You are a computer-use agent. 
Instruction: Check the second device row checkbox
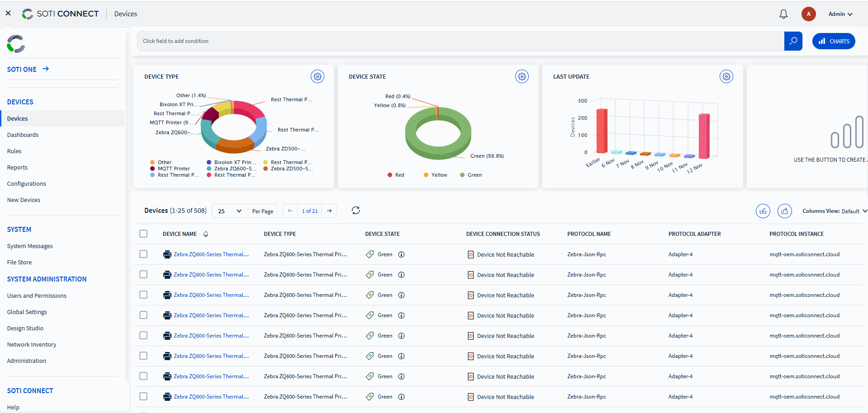point(143,274)
